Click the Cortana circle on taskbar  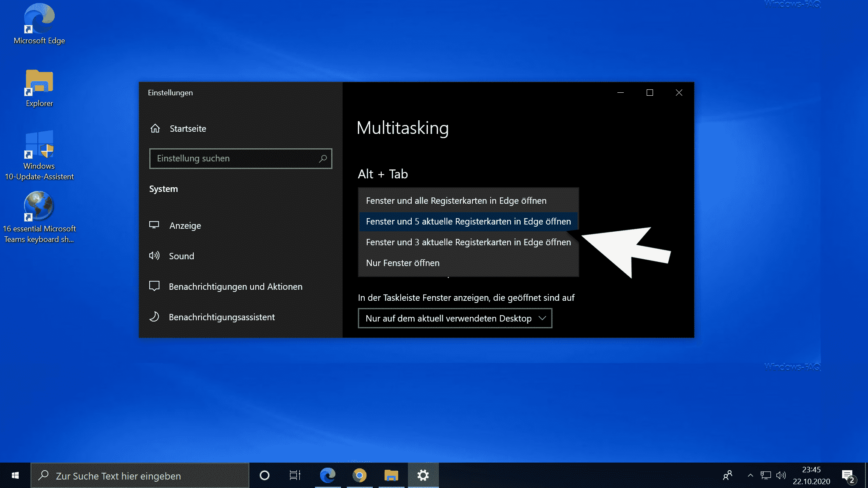(265, 475)
